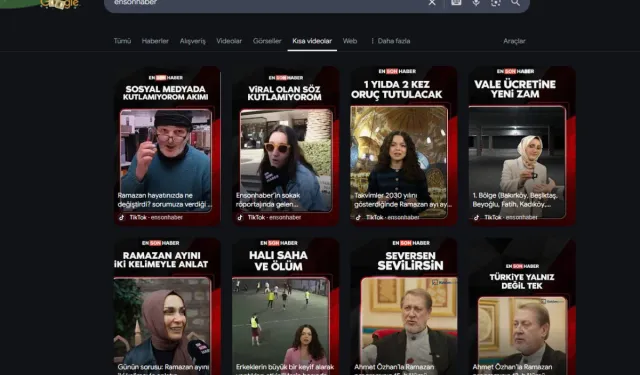Open the 1 Yılda 2 Kez Oruç video
This screenshot has height=375, width=640.
(404, 146)
